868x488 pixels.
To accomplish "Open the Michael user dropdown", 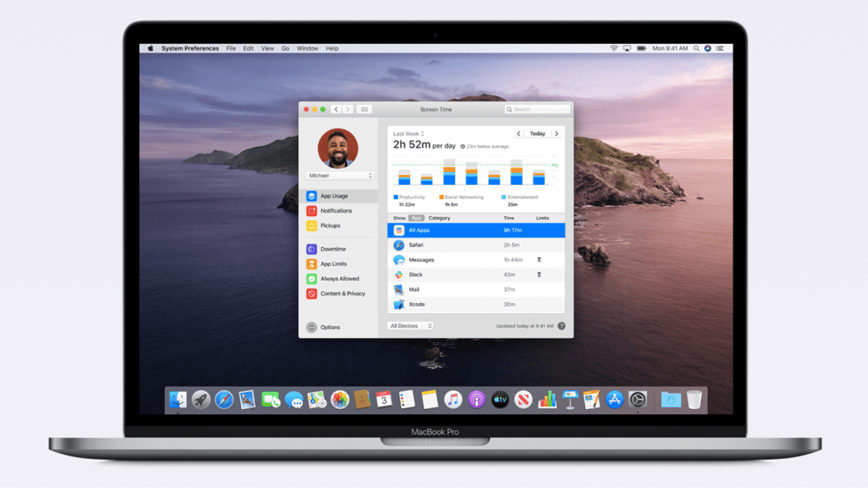I will [x=340, y=176].
